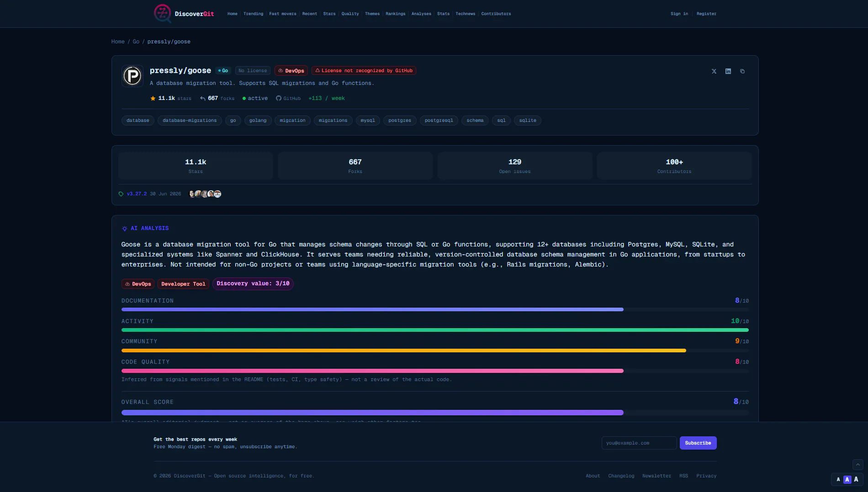
Task: Focus the newsletter email input field
Action: pos(639,443)
